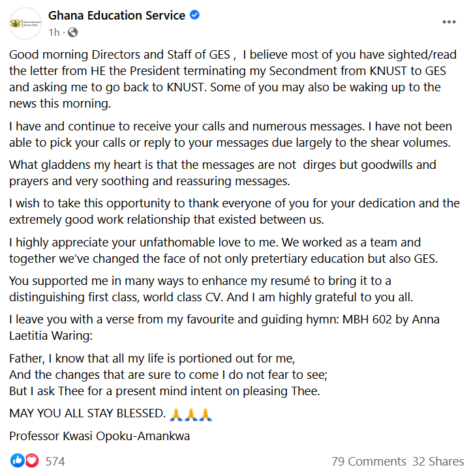View the 32 Shares list
Screen dimensions: 473x476
point(438,462)
